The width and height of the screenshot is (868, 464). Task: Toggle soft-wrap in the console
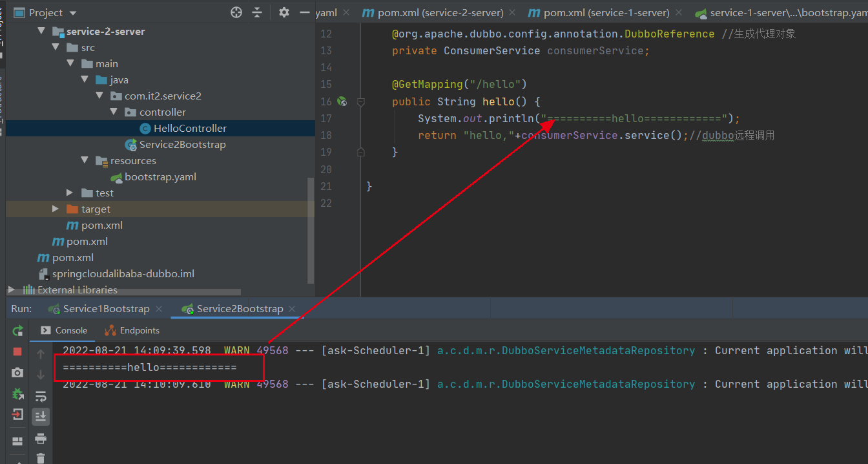pyautogui.click(x=41, y=395)
